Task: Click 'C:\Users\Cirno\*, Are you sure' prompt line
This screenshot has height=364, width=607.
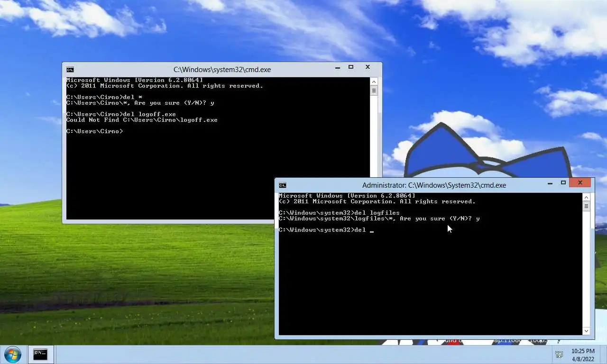Action: pos(140,103)
